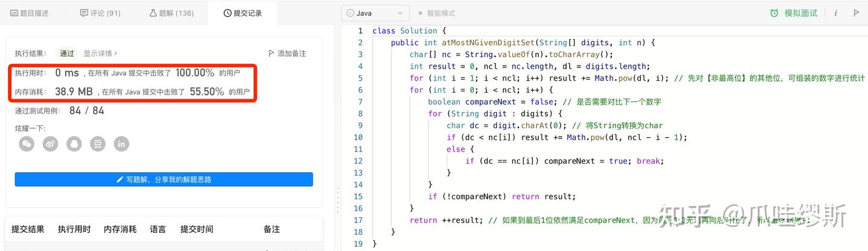This screenshot has height=251, width=868.
Task: Click the 执行用时 column header
Action: coord(74,229)
